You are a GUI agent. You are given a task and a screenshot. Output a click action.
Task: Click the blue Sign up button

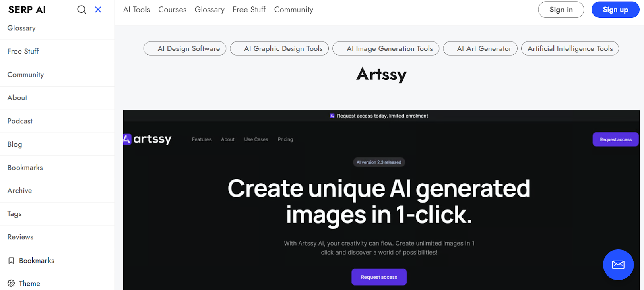click(x=615, y=10)
